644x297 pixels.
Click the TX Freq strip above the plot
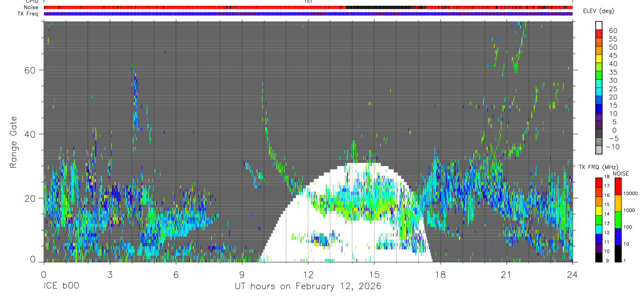[x=308, y=14]
